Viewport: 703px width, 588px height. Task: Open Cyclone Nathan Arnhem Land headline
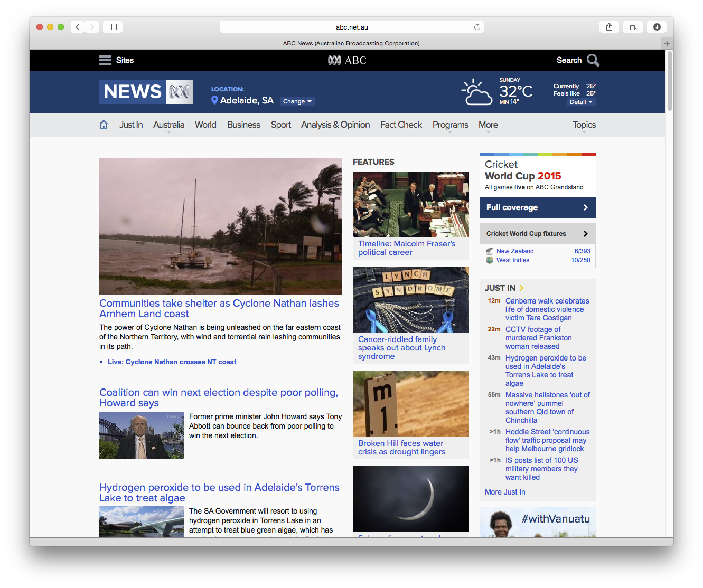[x=219, y=308]
